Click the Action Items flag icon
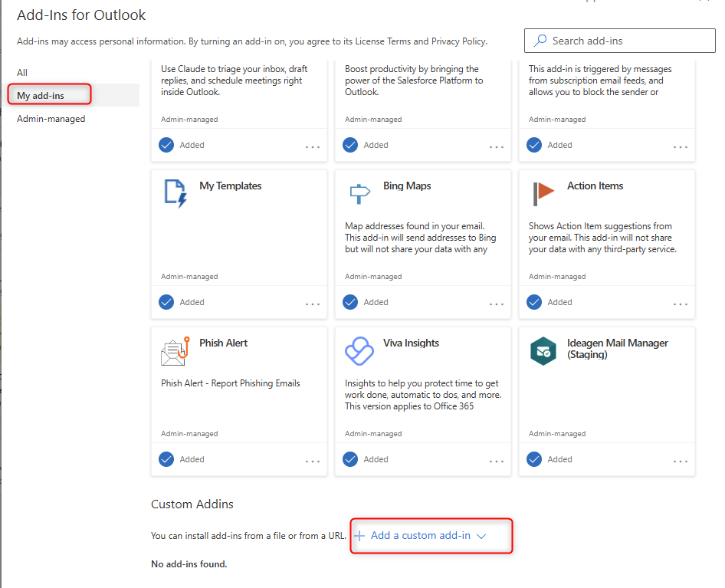Image resolution: width=725 pixels, height=588 pixels. coord(543,193)
